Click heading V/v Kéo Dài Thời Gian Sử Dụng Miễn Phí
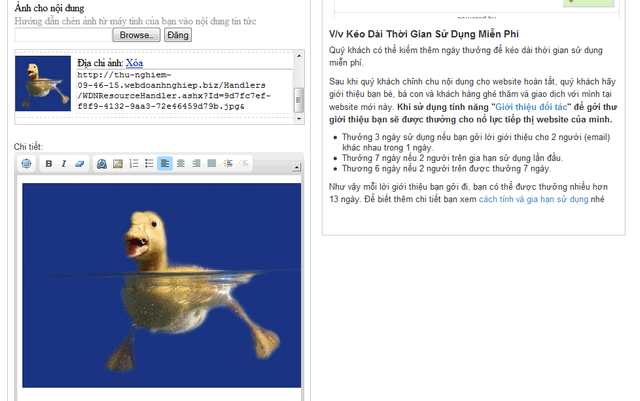640x401 pixels. (424, 34)
